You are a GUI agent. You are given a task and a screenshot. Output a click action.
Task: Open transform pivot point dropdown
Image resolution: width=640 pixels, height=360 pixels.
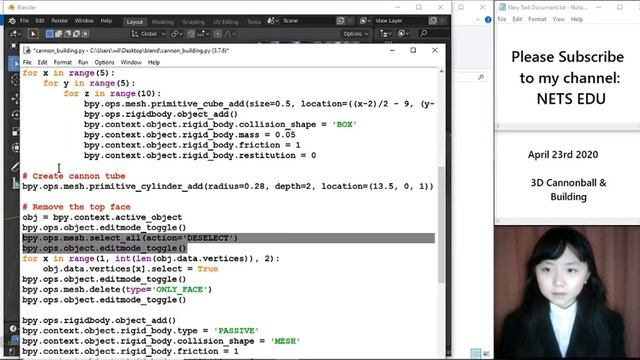(x=176, y=34)
